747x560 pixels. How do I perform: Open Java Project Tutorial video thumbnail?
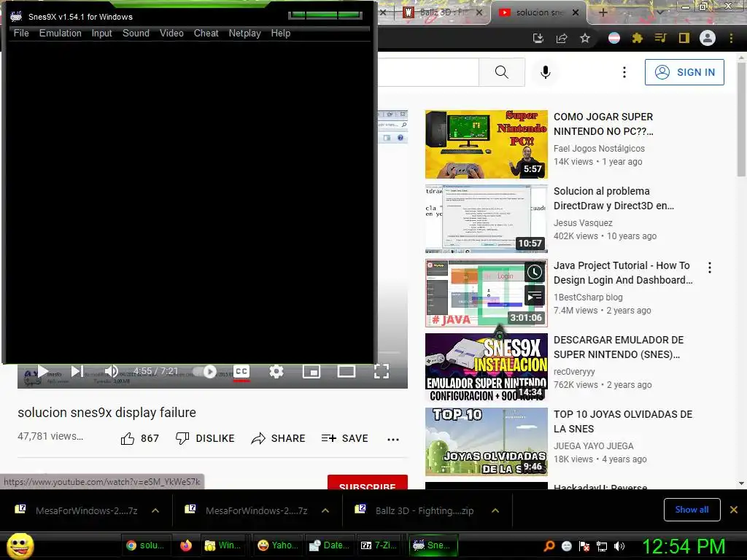tap(487, 293)
